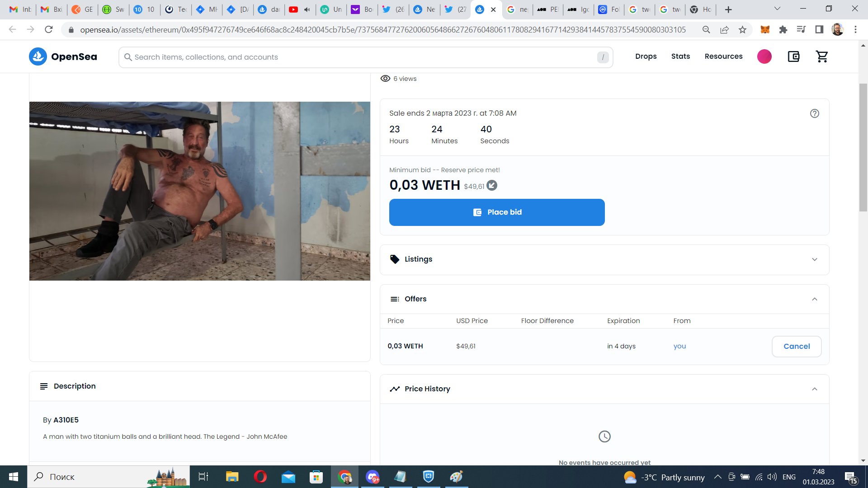Open File Explorer from the taskbar
The height and width of the screenshot is (488, 868).
pyautogui.click(x=232, y=477)
